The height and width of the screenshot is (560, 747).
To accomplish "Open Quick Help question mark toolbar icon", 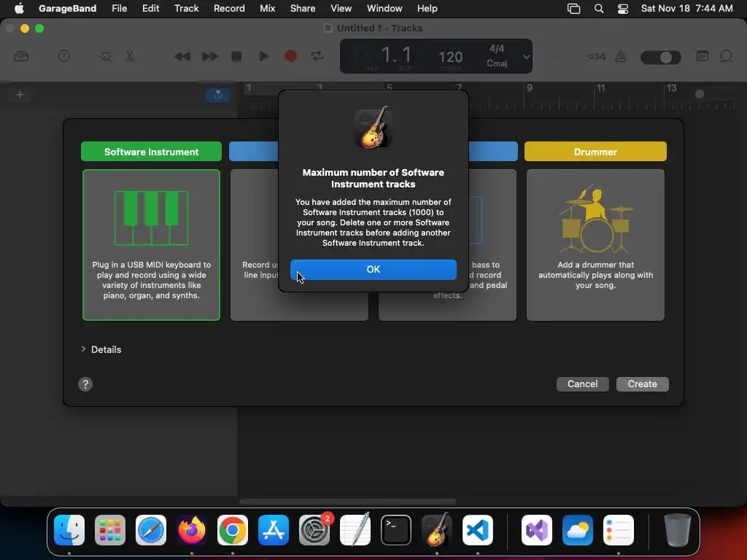I will click(x=64, y=56).
